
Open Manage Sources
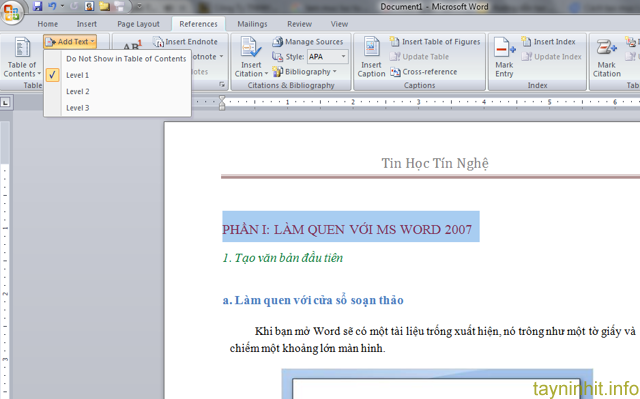click(308, 42)
